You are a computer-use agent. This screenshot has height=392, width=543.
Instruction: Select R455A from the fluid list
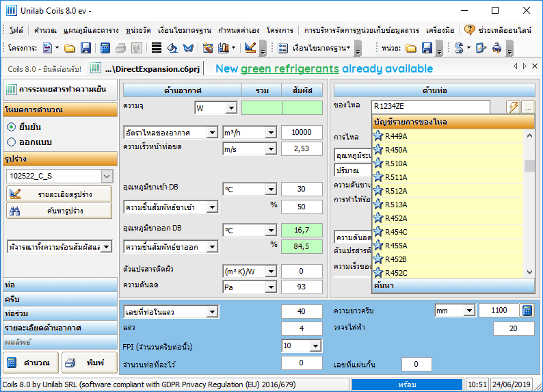pos(395,246)
